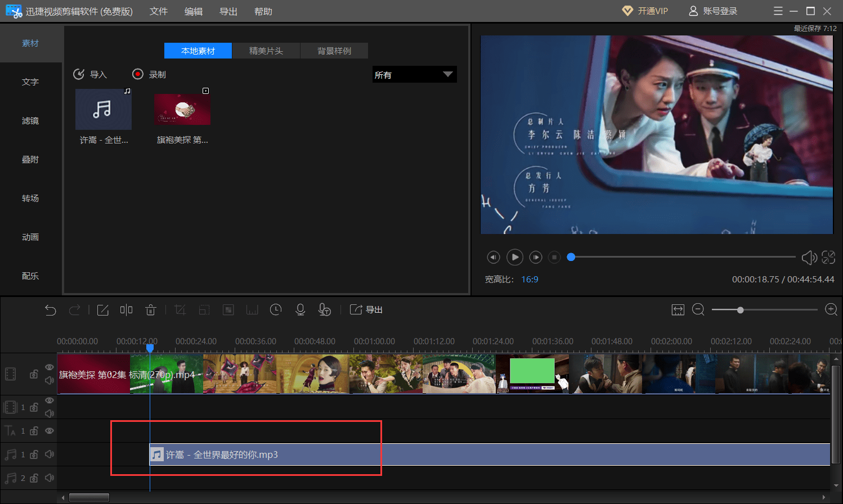The width and height of the screenshot is (843, 504).
Task: Switch to the 精美片头 tab
Action: [266, 51]
